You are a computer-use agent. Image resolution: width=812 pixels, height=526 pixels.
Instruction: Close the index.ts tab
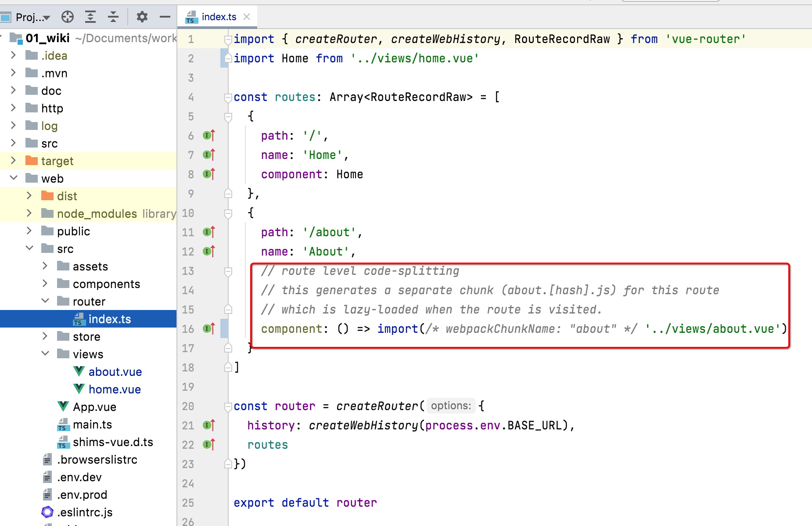[x=247, y=17]
